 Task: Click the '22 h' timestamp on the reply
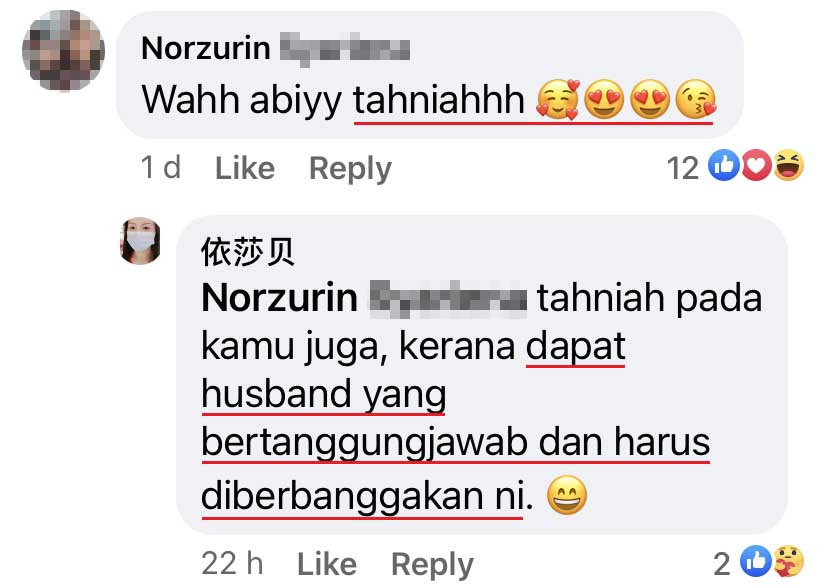[x=232, y=564]
